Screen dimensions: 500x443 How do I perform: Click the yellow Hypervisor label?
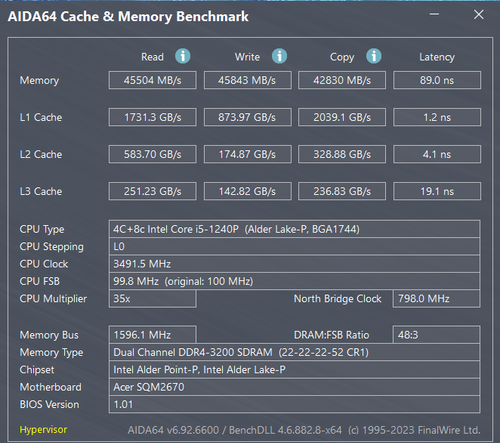[x=43, y=430]
